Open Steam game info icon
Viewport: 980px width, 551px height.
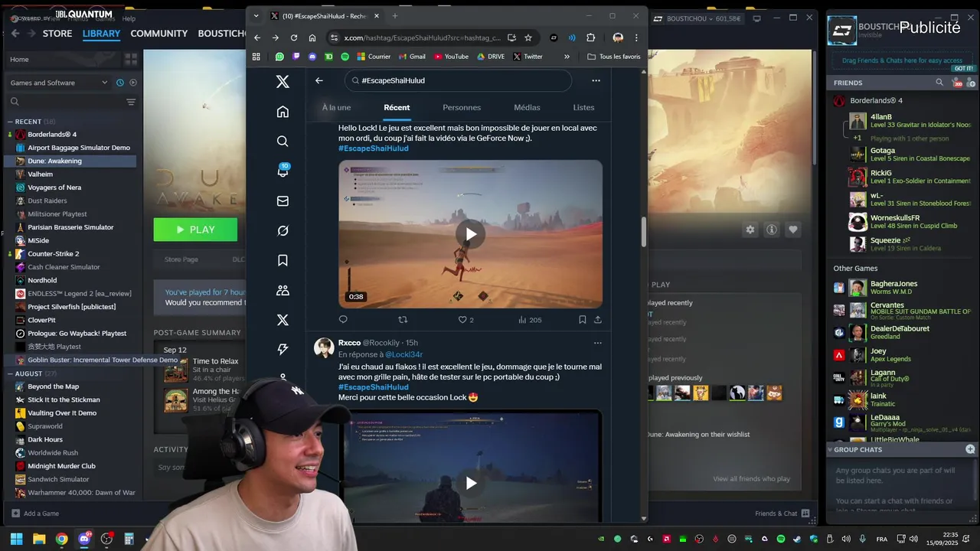click(x=772, y=230)
